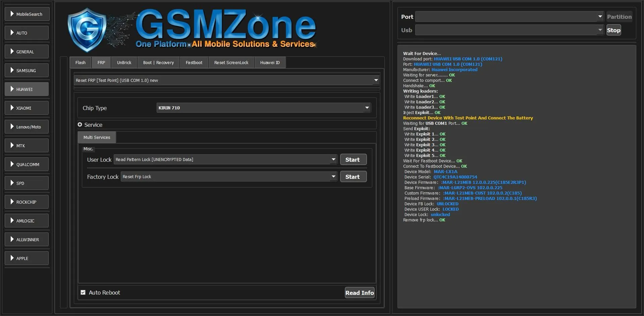Open the XIAOMI sidebar section
This screenshot has height=316, width=644.
pos(27,108)
